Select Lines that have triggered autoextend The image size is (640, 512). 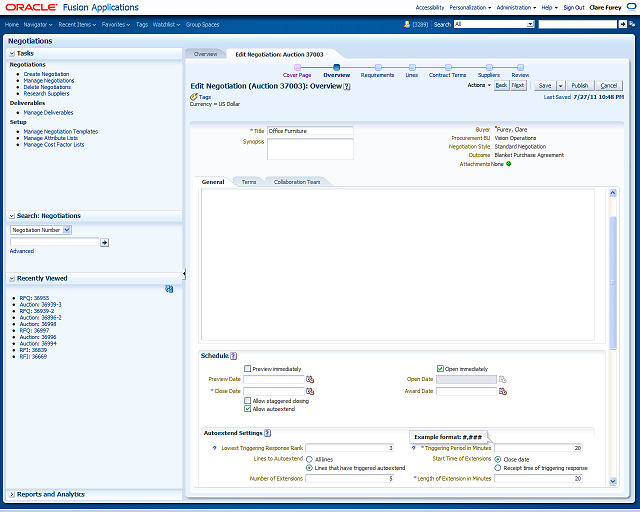(309, 468)
